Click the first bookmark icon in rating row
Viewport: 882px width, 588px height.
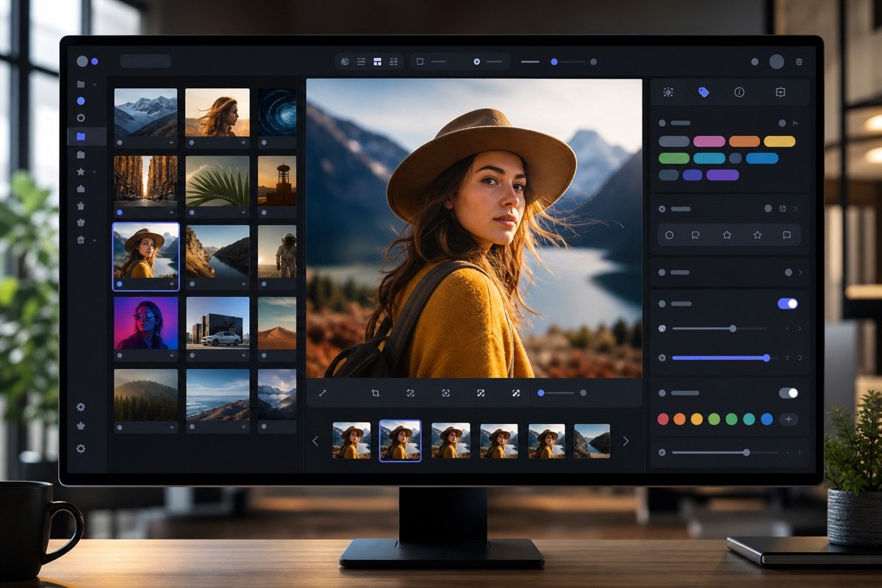point(695,235)
